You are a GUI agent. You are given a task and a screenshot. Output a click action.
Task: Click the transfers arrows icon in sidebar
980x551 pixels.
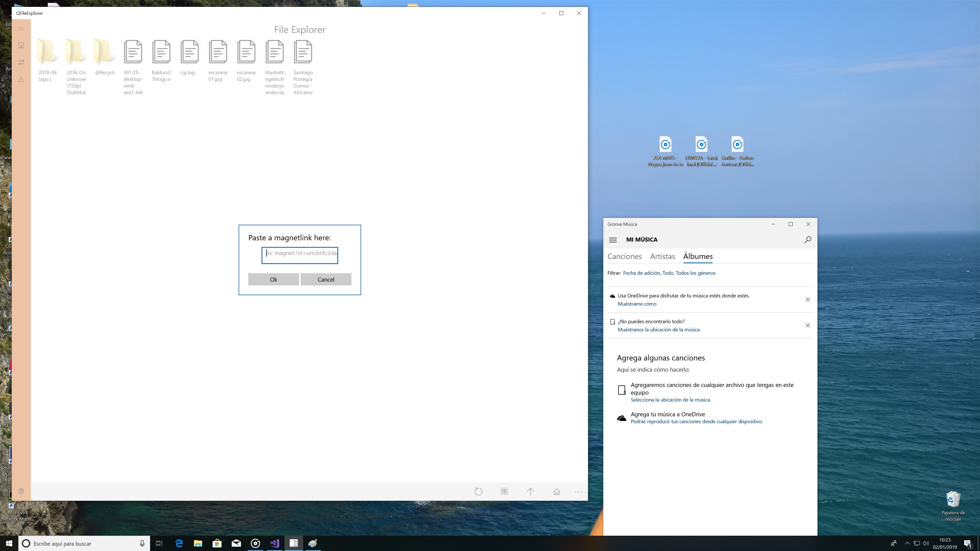[x=21, y=62]
